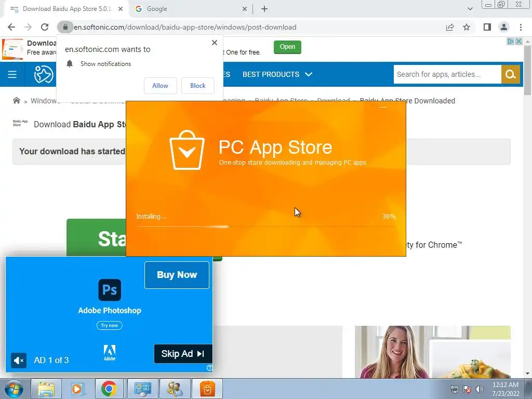Open the two-people taskbar icon
The height and width of the screenshot is (399, 532).
coord(175,389)
